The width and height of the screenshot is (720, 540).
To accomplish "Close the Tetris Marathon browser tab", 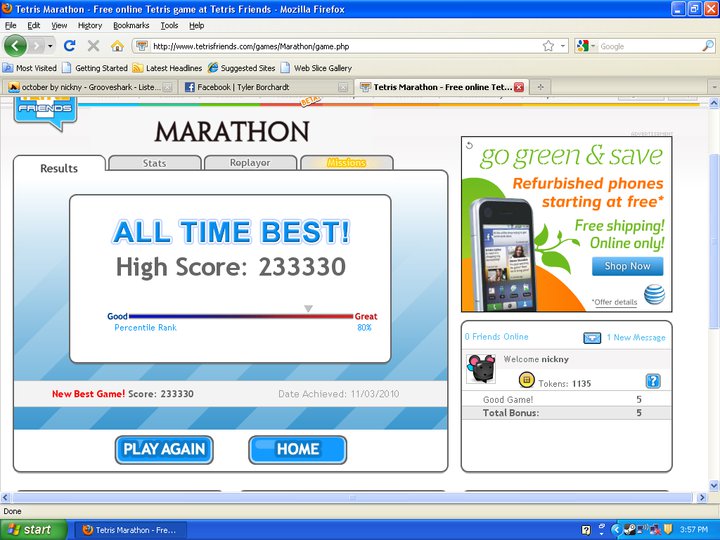I will (519, 87).
